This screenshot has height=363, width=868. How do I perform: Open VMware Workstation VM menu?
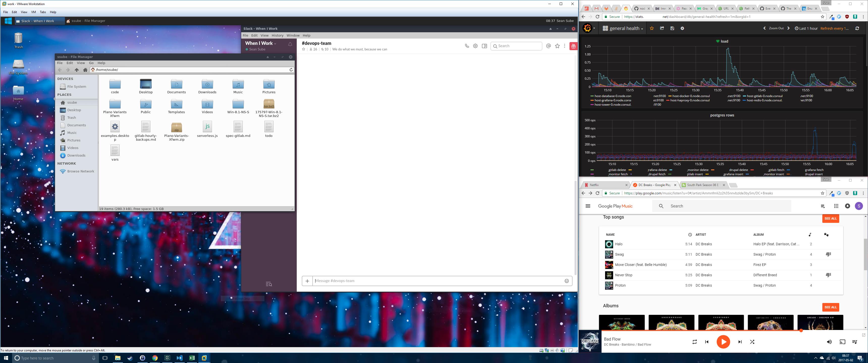tap(33, 12)
